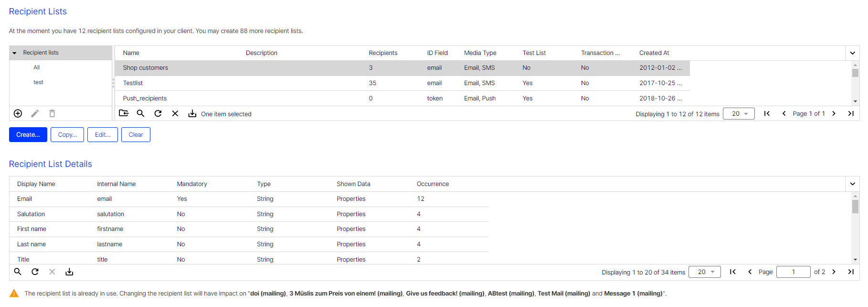Image resolution: width=868 pixels, height=307 pixels.
Task: Open recipient lists page size dropdown
Action: [739, 114]
